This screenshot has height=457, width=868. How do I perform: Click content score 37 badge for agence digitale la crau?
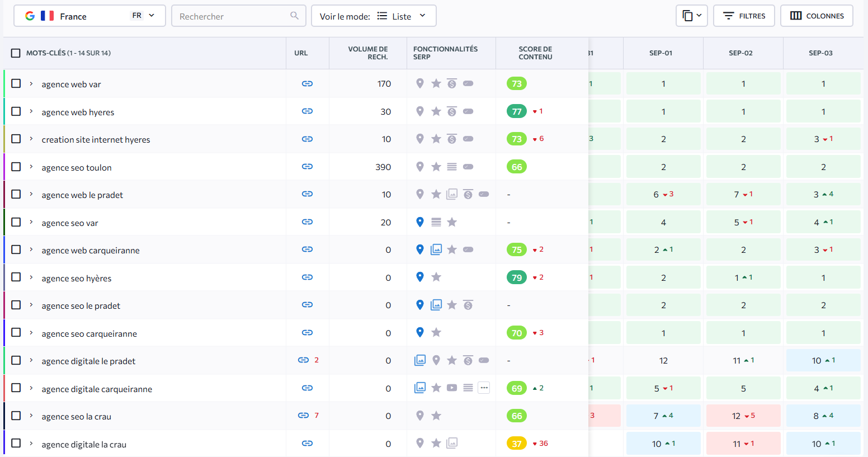click(x=517, y=444)
